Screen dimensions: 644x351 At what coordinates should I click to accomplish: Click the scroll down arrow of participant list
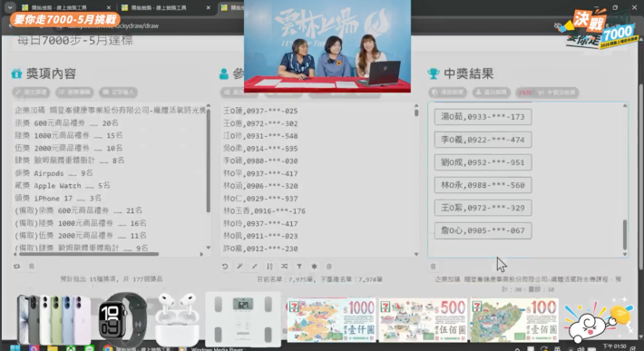(416, 254)
